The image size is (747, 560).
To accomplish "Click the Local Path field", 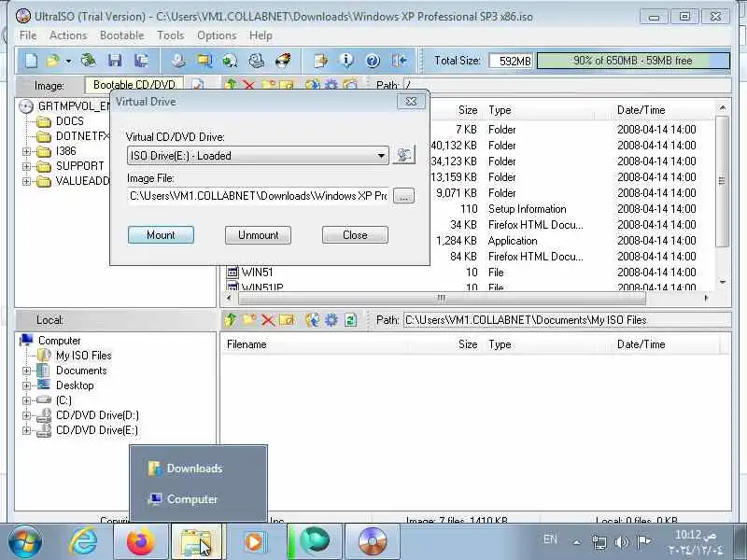I will pyautogui.click(x=567, y=320).
